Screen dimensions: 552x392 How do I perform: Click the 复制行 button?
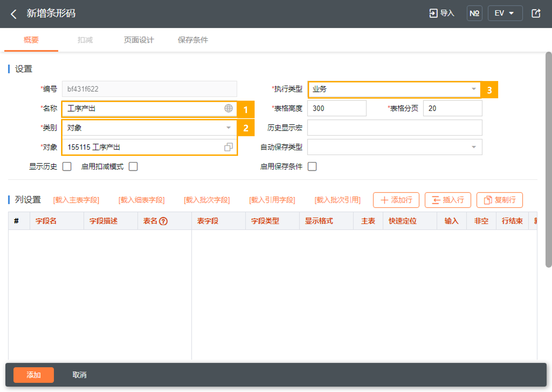tap(500, 200)
